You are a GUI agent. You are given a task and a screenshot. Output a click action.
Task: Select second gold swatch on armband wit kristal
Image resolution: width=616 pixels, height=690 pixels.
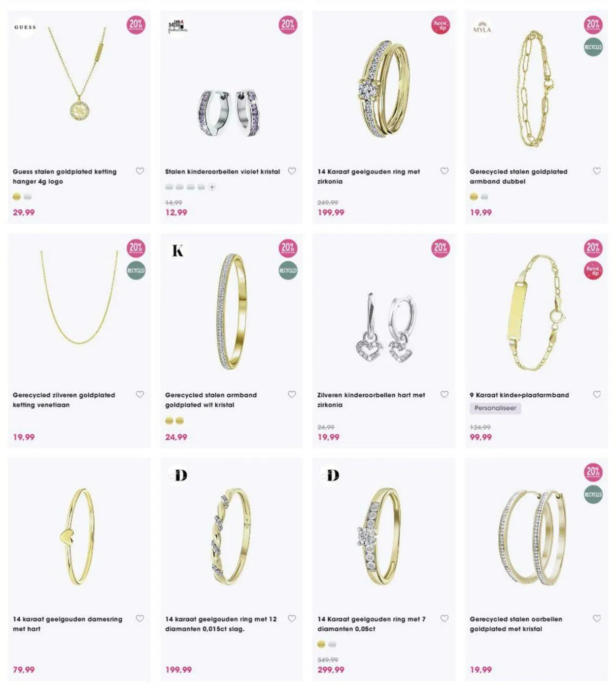coord(179,420)
